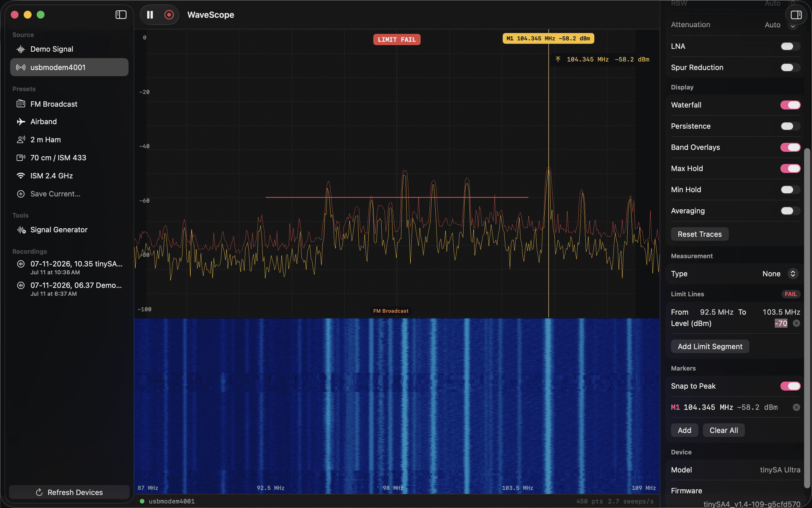Disable Snap to Peak switch
812x508 pixels.
(790, 386)
